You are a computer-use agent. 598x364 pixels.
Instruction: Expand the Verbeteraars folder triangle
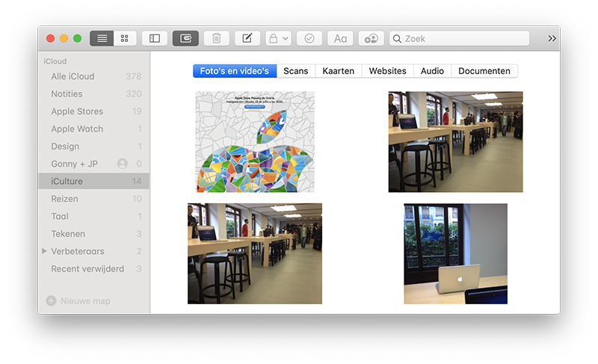coord(44,251)
